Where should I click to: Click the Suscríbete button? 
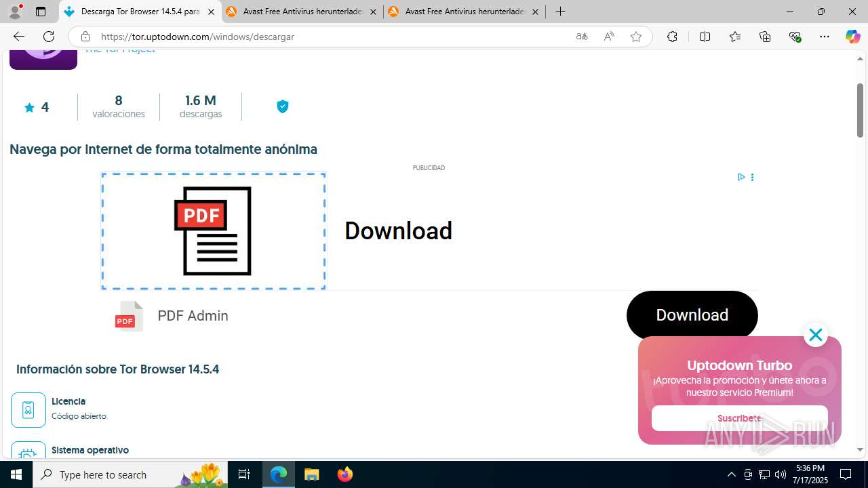point(739,418)
